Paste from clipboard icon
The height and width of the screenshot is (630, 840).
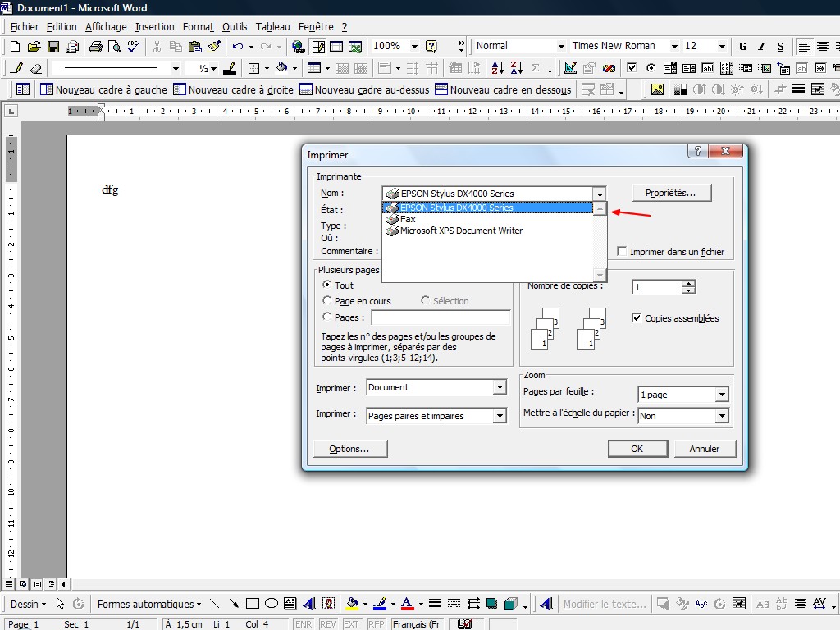(195, 47)
